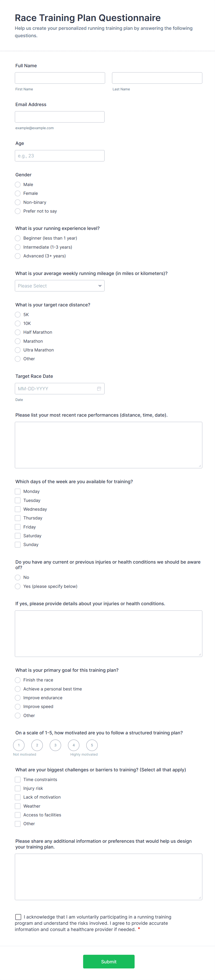
Task: Choose Achieve a personal best time goal
Action: click(x=18, y=689)
